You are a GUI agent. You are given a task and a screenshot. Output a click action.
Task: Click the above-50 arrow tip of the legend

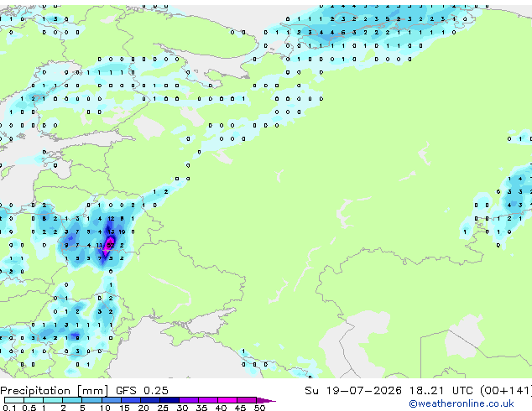click(266, 400)
